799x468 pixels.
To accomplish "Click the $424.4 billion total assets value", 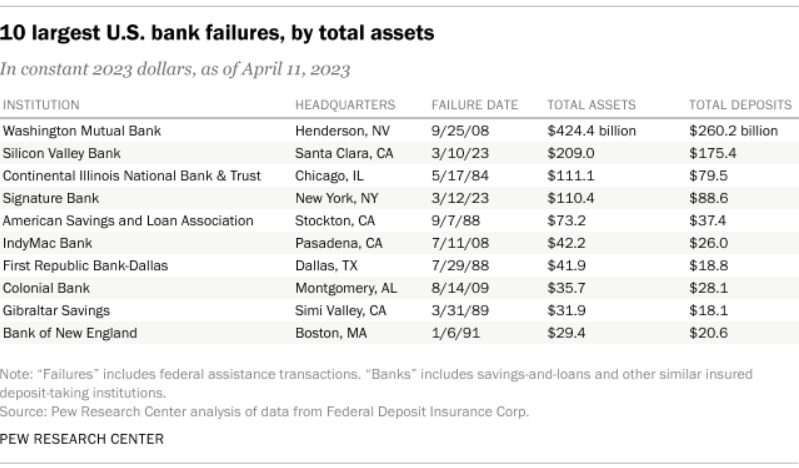I will point(591,130).
